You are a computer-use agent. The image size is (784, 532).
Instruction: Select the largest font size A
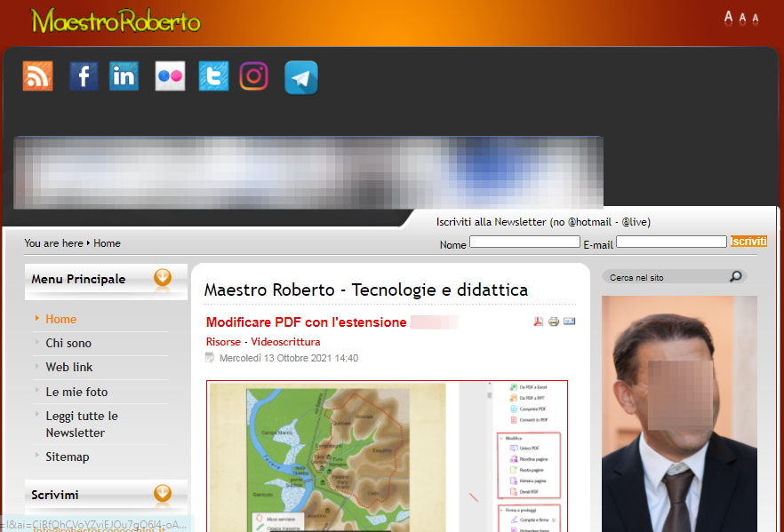(x=728, y=17)
